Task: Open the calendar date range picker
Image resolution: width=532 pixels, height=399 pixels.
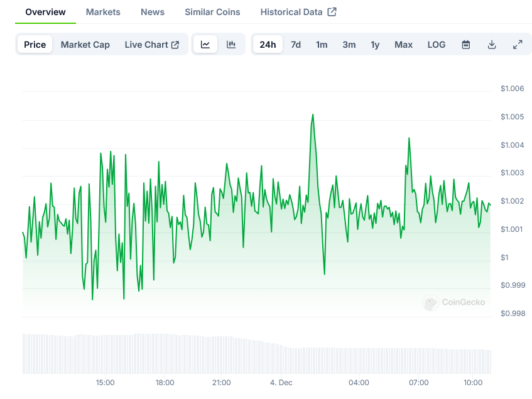Action: click(466, 45)
